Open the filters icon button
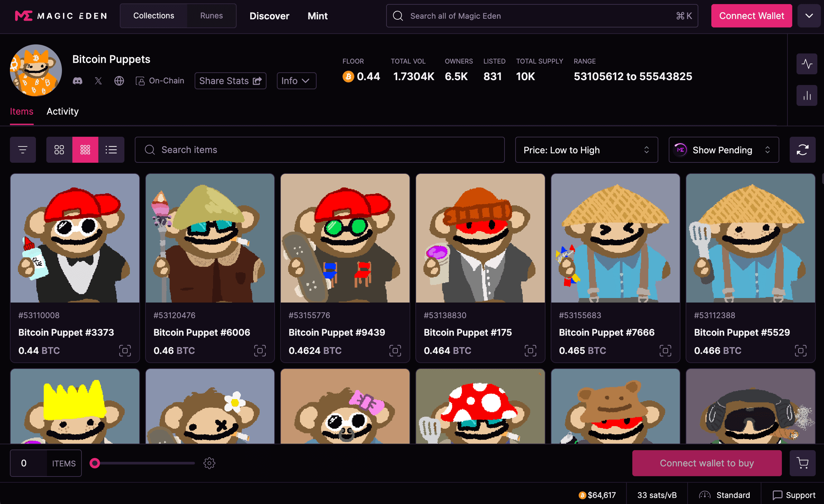 coord(23,150)
